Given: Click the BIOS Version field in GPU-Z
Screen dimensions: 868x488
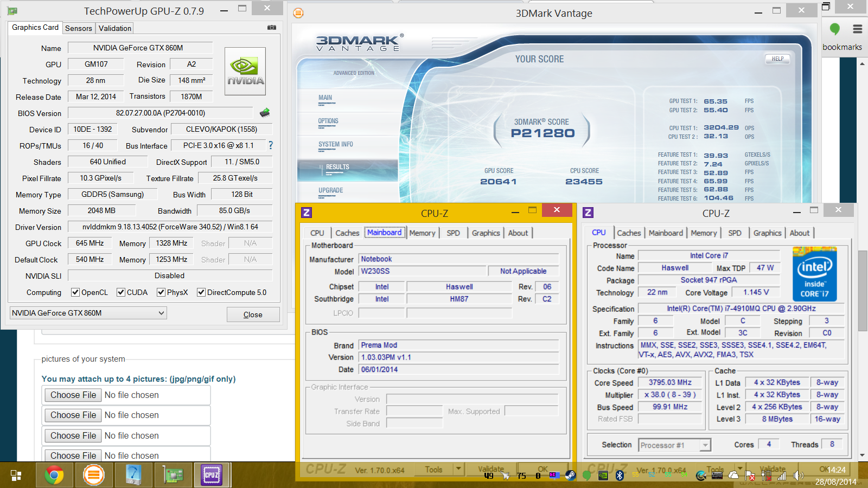Looking at the screenshot, I should pyautogui.click(x=161, y=113).
